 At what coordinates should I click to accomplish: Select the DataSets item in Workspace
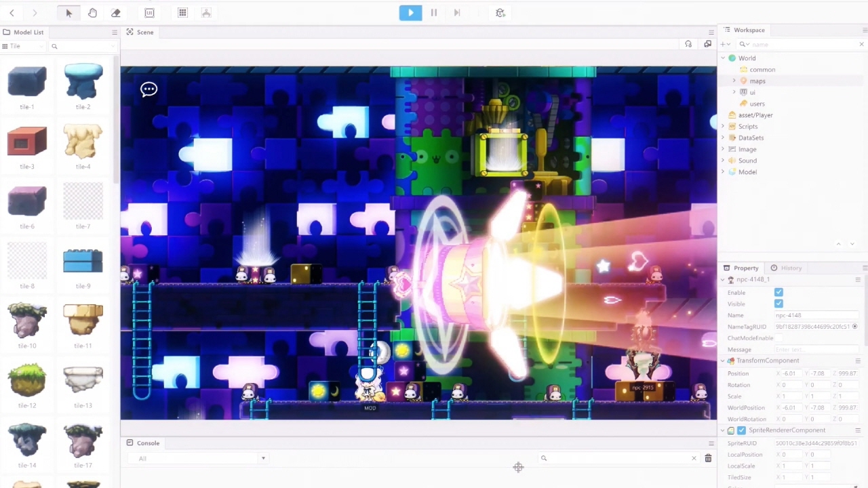point(751,138)
